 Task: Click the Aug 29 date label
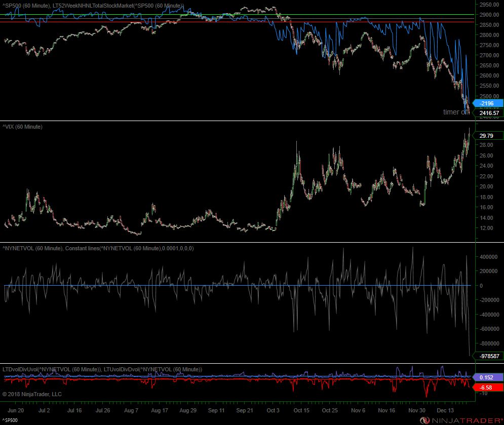click(x=188, y=410)
